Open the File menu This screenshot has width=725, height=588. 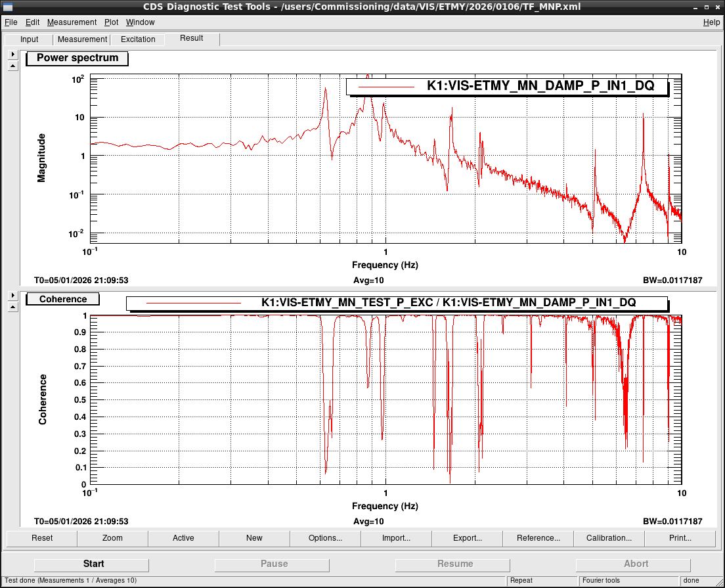pyautogui.click(x=11, y=22)
